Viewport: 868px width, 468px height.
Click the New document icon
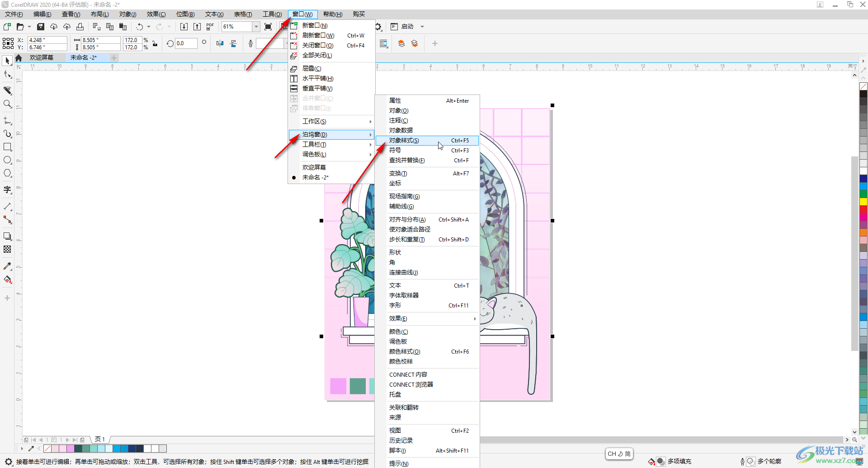pyautogui.click(x=7, y=27)
